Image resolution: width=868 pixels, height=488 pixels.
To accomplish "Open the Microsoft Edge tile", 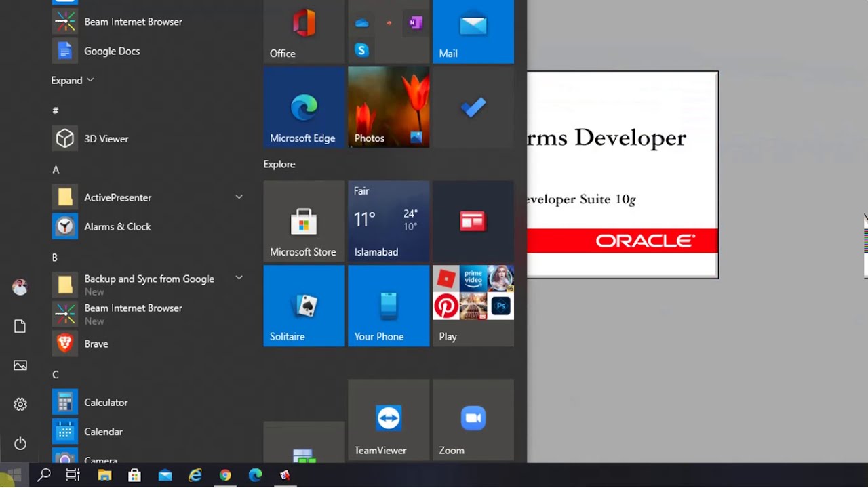I will click(x=304, y=107).
